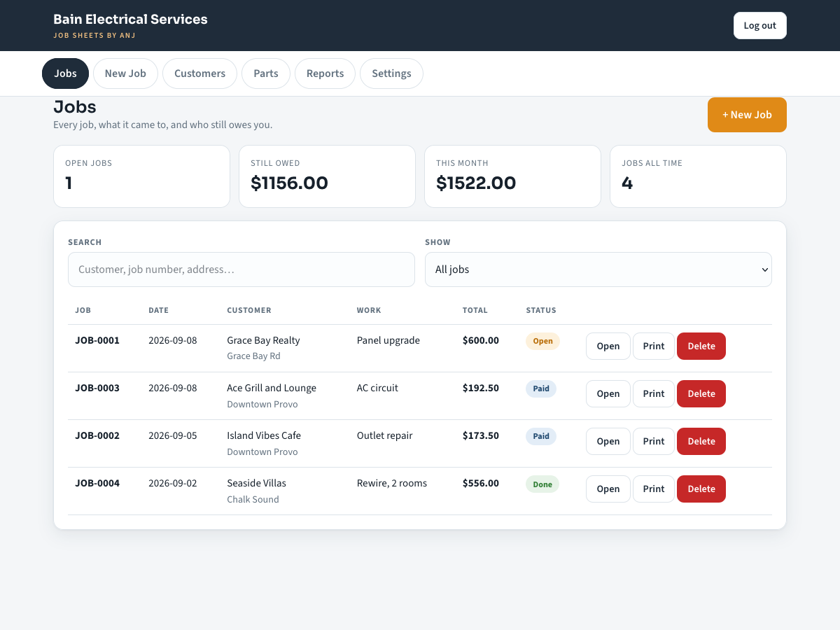Image resolution: width=840 pixels, height=630 pixels.
Task: Focus the job search field
Action: (241, 269)
